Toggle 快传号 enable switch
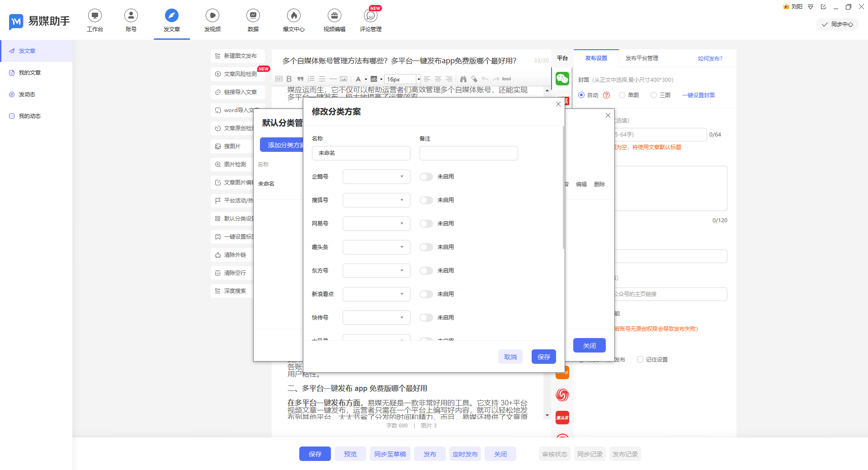The height and width of the screenshot is (470, 868). (426, 318)
